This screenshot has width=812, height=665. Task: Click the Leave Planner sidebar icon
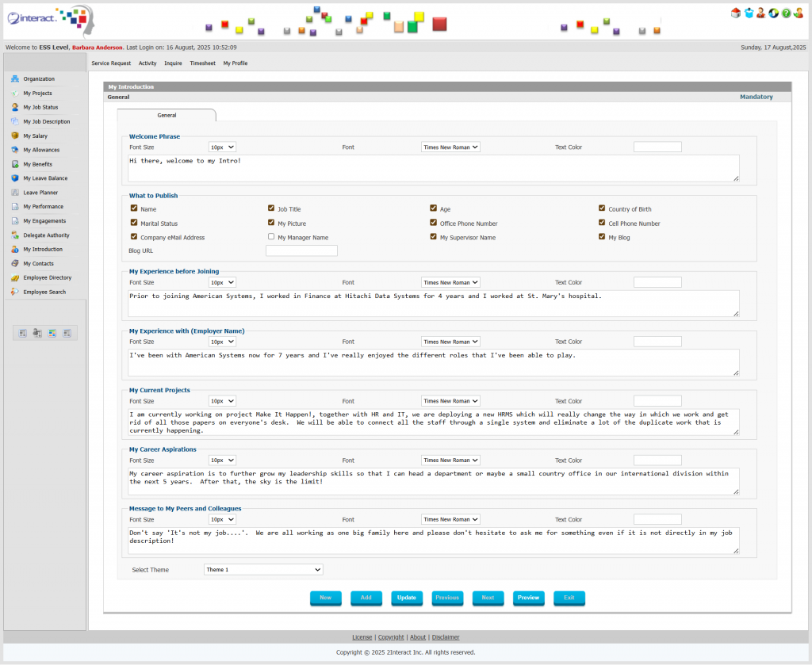tap(15, 193)
